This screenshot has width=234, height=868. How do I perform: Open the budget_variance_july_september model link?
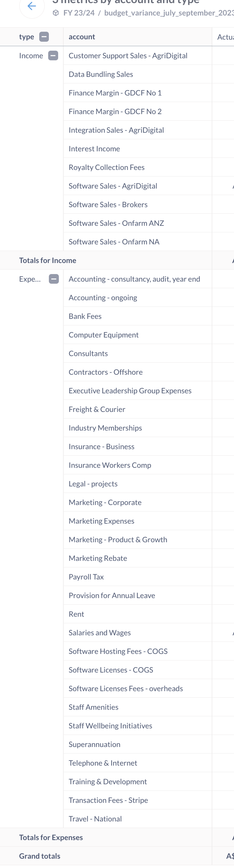[169, 13]
